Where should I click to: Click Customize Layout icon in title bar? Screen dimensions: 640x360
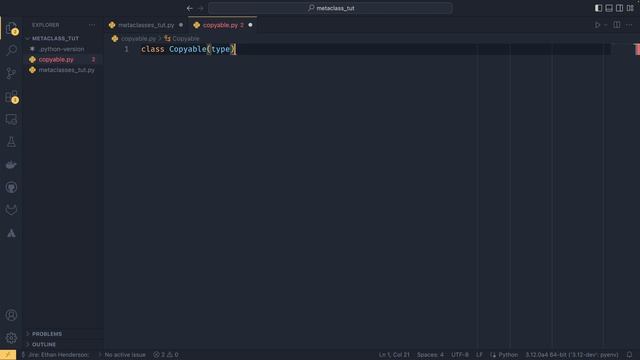(x=630, y=8)
